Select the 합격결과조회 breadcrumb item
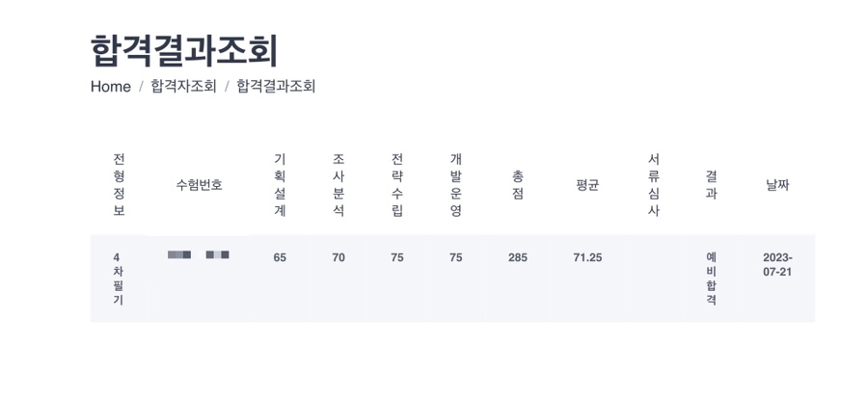Viewport: 868px width, 399px height. pyautogui.click(x=276, y=87)
